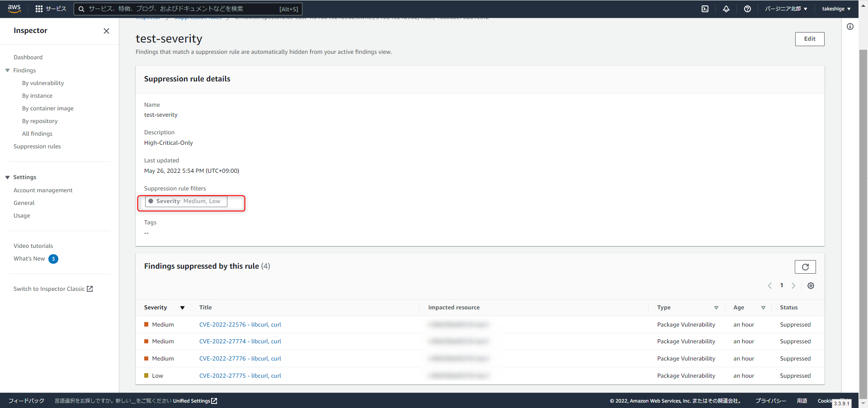This screenshot has width=868, height=408.
Task: Go to previous findings page
Action: [x=770, y=285]
